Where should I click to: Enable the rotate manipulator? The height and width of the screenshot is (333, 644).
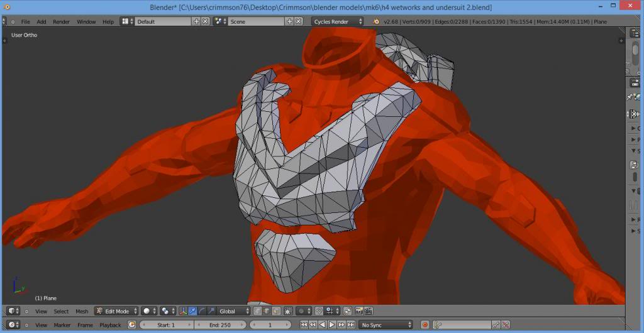click(x=202, y=311)
